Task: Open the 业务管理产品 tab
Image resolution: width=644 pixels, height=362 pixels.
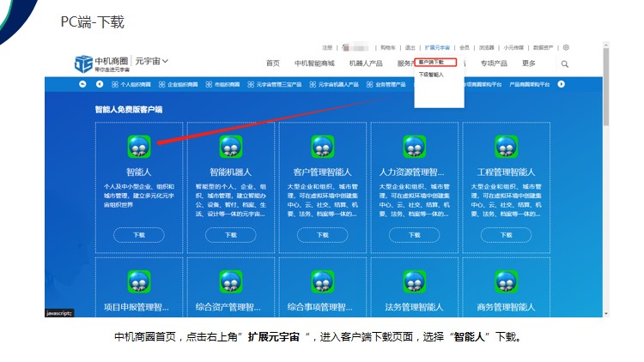Action: point(386,85)
